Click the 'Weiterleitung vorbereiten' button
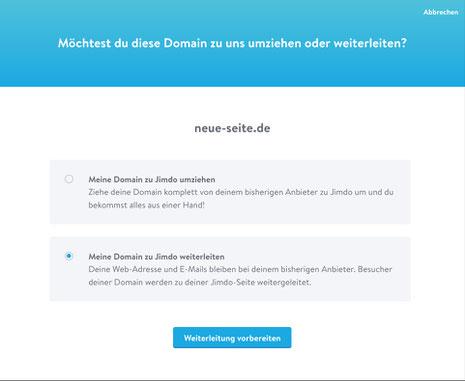The width and height of the screenshot is (465, 381). click(232, 338)
